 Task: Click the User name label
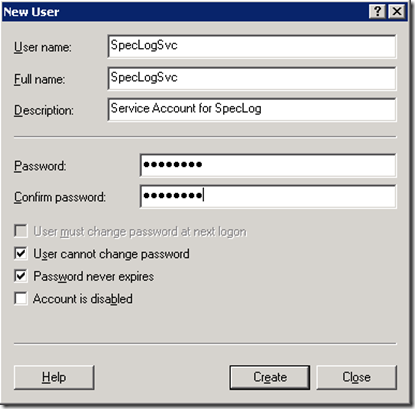click(x=43, y=47)
